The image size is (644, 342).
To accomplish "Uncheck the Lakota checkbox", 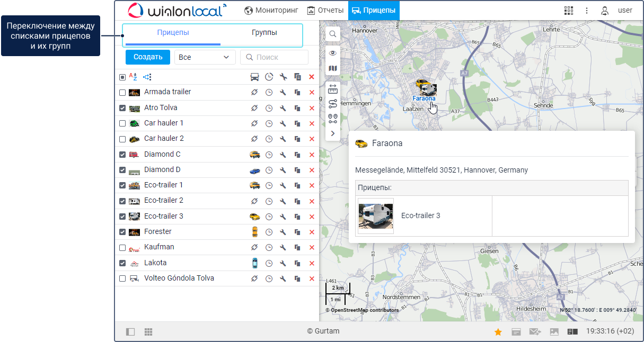I will coord(122,263).
